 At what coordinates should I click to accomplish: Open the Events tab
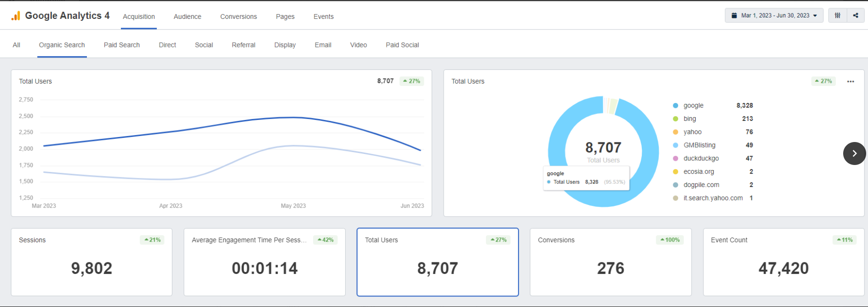pos(324,17)
